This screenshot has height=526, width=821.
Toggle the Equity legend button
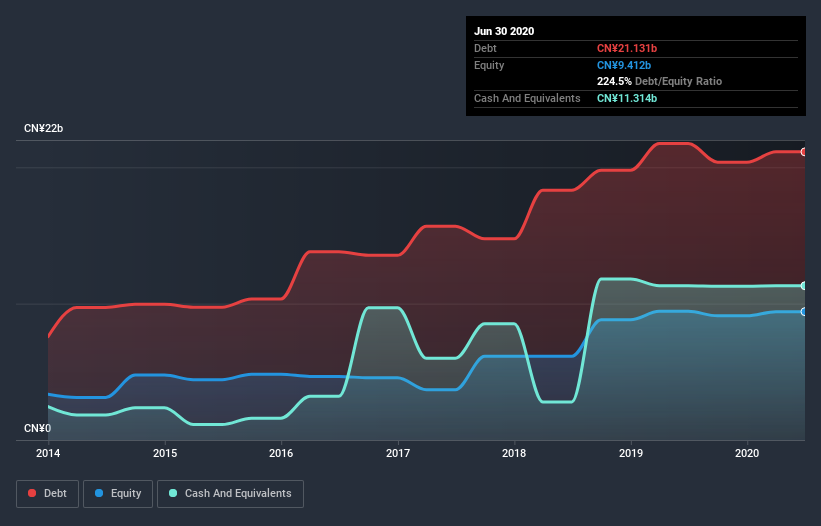tap(118, 494)
